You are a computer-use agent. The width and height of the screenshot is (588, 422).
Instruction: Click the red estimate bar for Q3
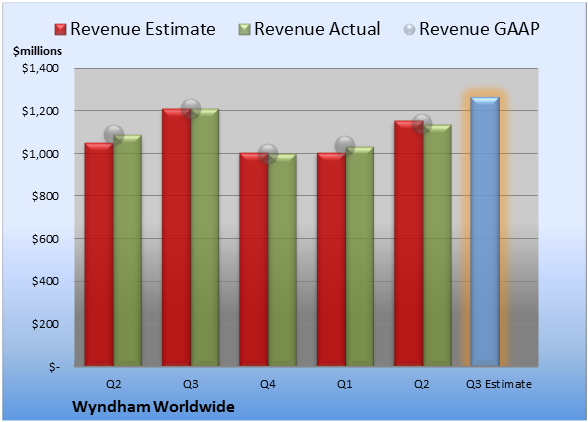[x=176, y=237]
